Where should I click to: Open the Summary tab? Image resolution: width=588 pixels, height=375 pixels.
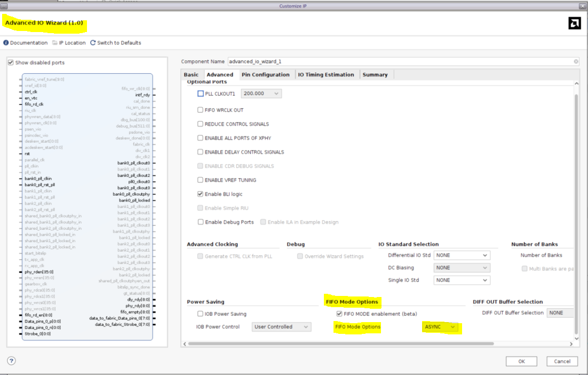(375, 74)
